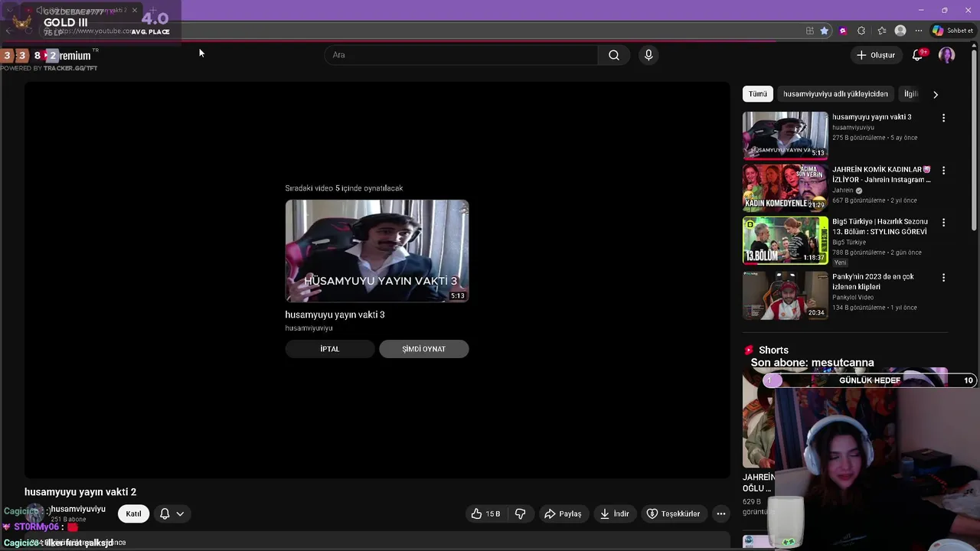Click the husamviyuviyu channel name under video
Image resolution: width=980 pixels, height=551 pixels.
(x=78, y=509)
